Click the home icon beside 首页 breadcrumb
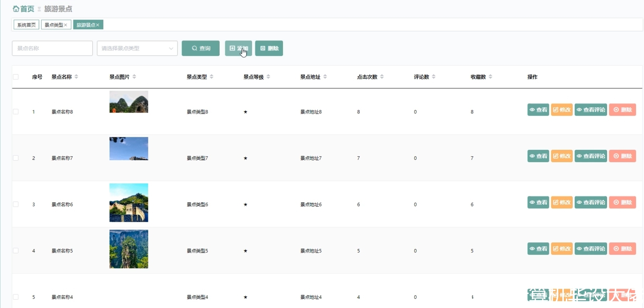644x308 pixels. [16, 9]
